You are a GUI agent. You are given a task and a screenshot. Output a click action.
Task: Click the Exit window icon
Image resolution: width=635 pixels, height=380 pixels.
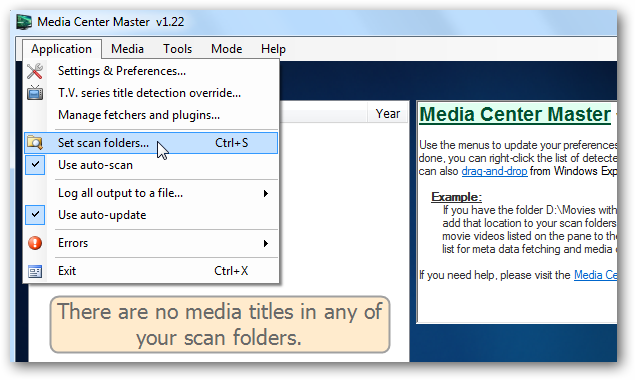[x=35, y=271]
